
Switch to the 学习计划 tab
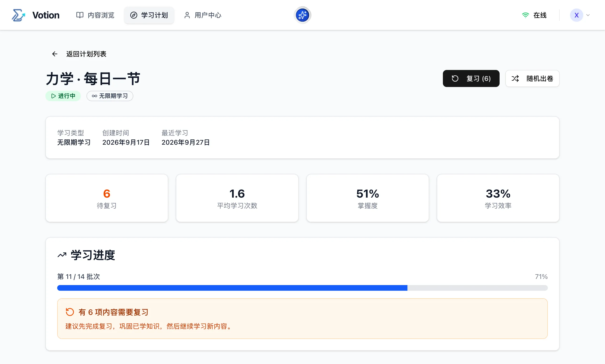pos(149,15)
